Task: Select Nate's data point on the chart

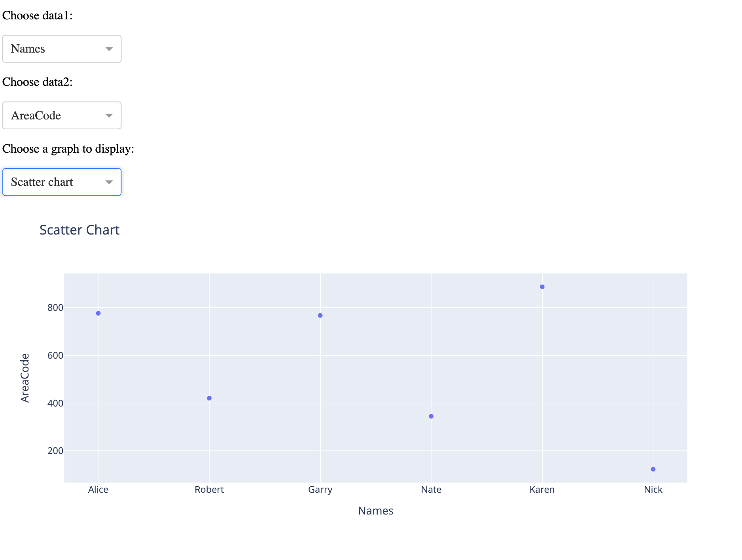Action: coord(431,416)
